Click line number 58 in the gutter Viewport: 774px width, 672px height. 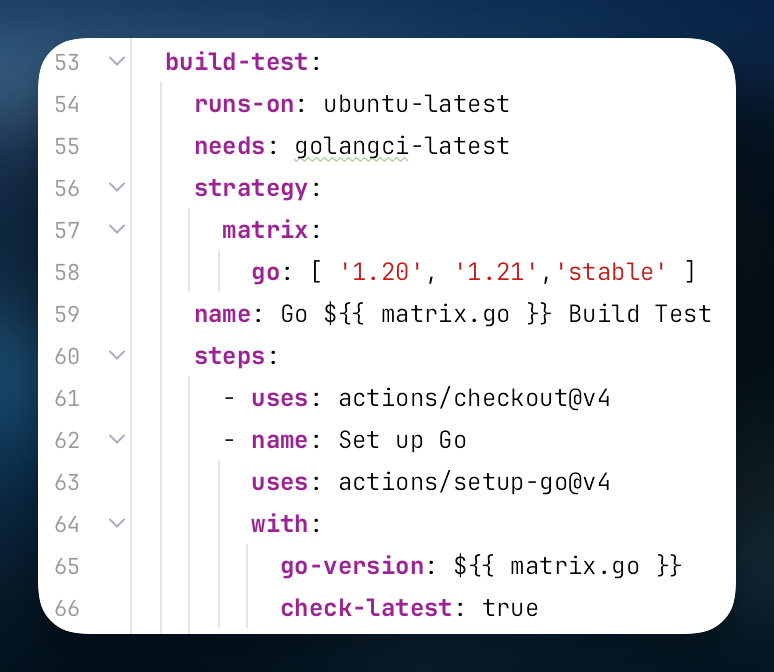67,272
